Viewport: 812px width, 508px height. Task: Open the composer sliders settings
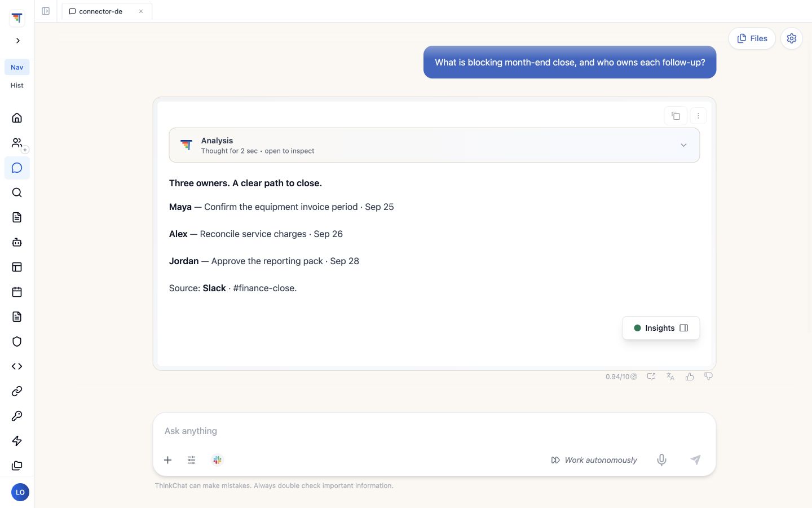click(x=192, y=460)
